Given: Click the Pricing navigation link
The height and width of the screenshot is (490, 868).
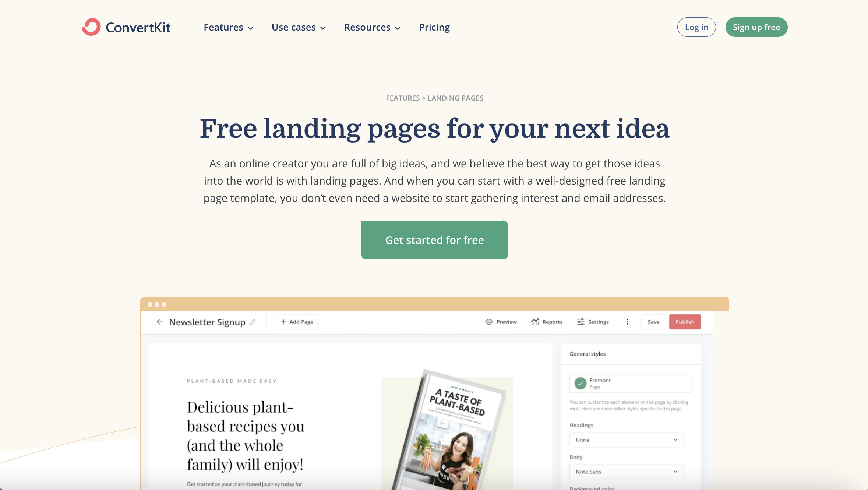Looking at the screenshot, I should [x=434, y=27].
